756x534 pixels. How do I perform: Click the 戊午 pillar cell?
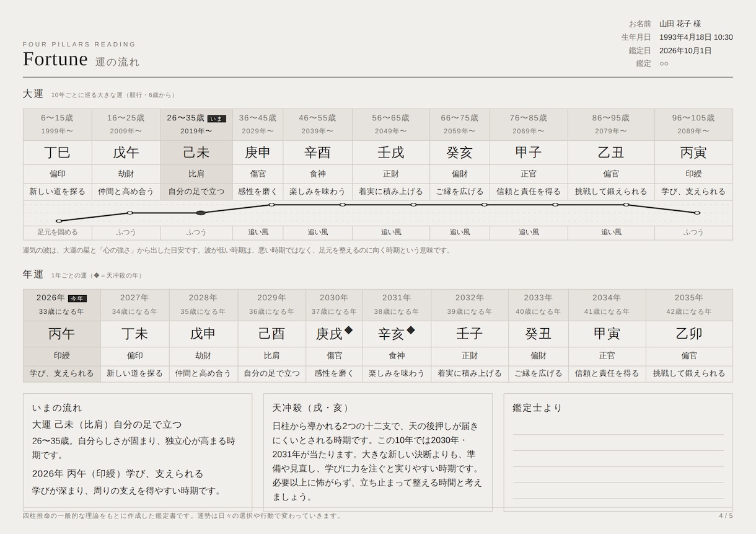coord(126,153)
